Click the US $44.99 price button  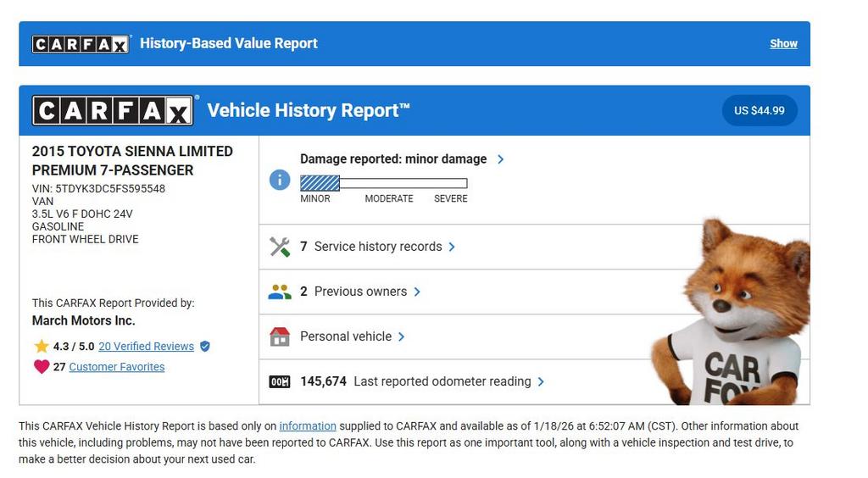759,110
